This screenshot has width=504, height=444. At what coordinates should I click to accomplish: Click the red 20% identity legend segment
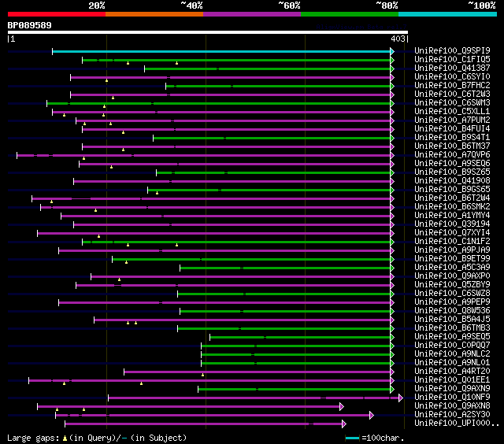(57, 14)
